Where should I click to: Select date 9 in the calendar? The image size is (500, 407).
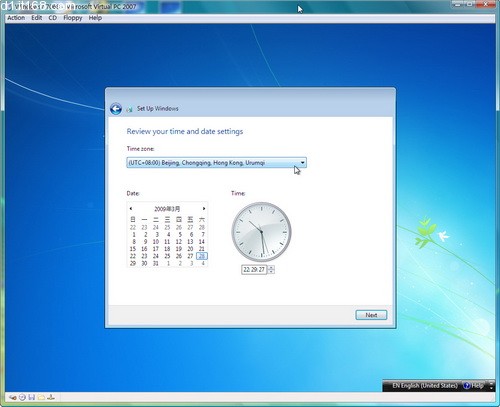click(145, 242)
